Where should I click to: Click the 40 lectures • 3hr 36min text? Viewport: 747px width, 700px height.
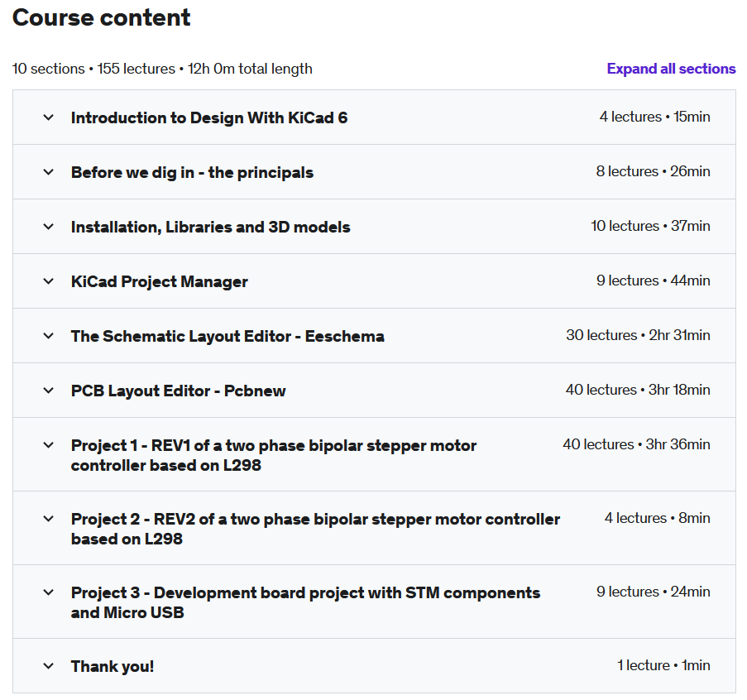click(x=636, y=444)
